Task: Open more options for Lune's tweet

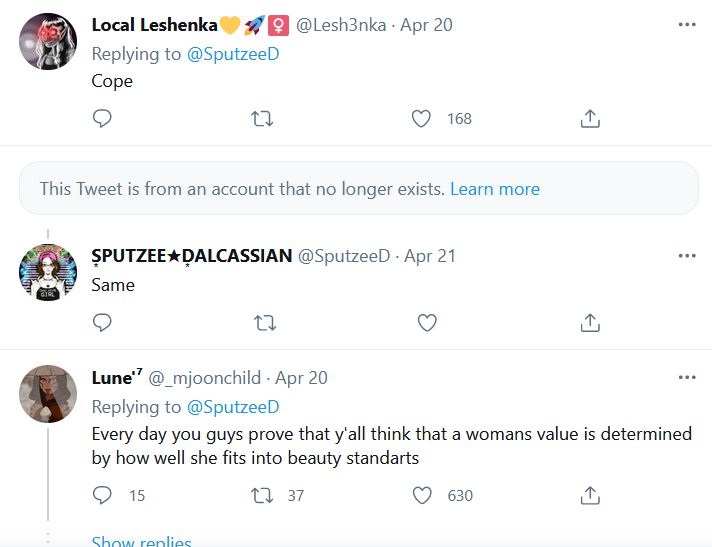Action: point(687,377)
